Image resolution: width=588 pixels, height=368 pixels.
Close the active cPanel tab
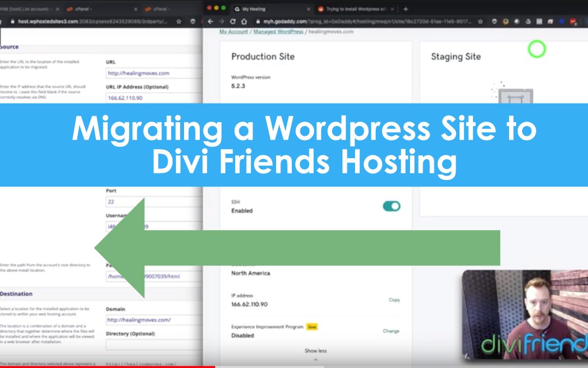click(x=136, y=9)
